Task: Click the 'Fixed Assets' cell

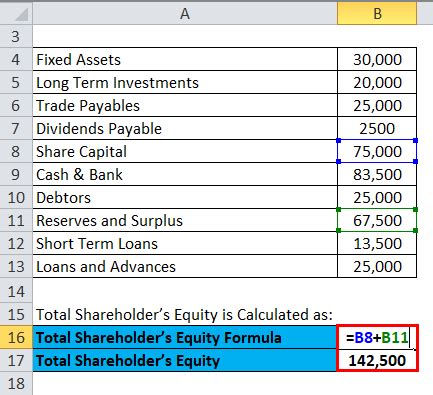Action: pyautogui.click(x=185, y=59)
